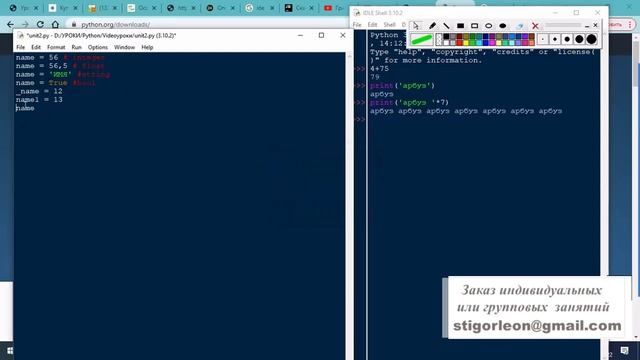The image size is (640, 360).
Task: Click shell line print('арбуз')
Action: pos(402,86)
